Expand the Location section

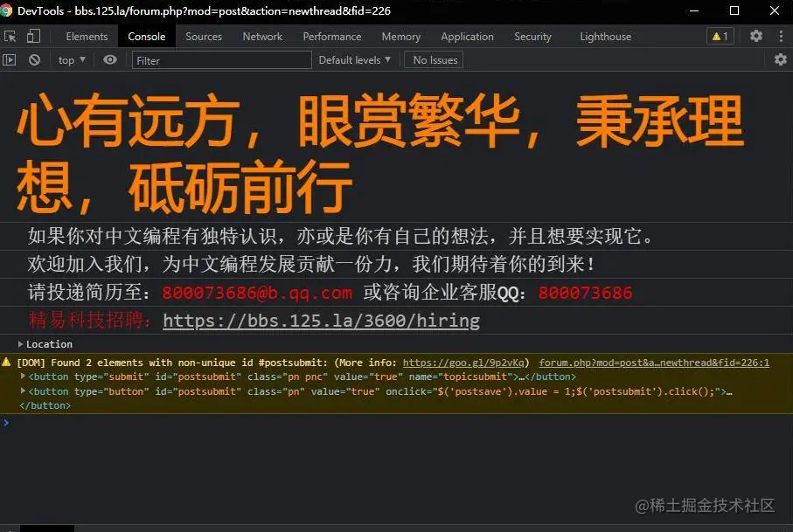pos(21,343)
